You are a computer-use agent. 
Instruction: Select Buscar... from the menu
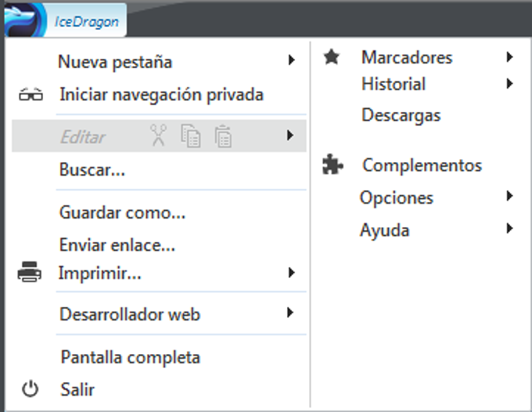click(x=92, y=169)
